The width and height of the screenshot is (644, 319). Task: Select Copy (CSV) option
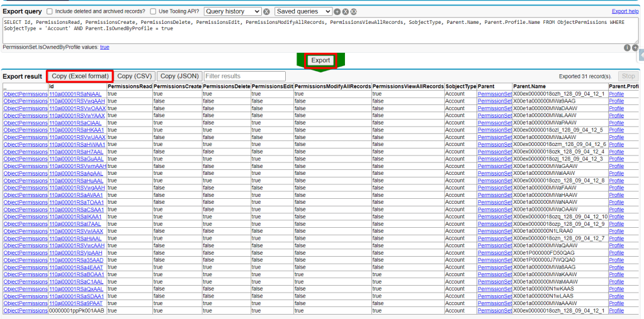(135, 76)
